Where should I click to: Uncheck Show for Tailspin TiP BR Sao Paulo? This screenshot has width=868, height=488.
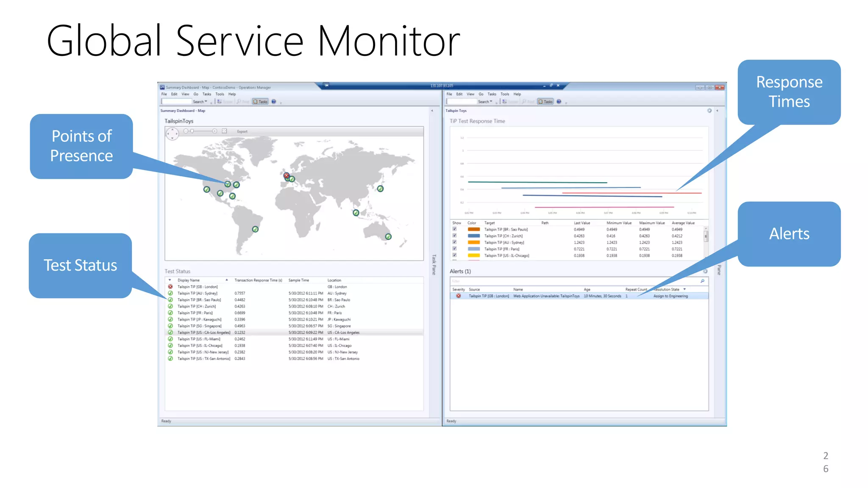point(454,229)
